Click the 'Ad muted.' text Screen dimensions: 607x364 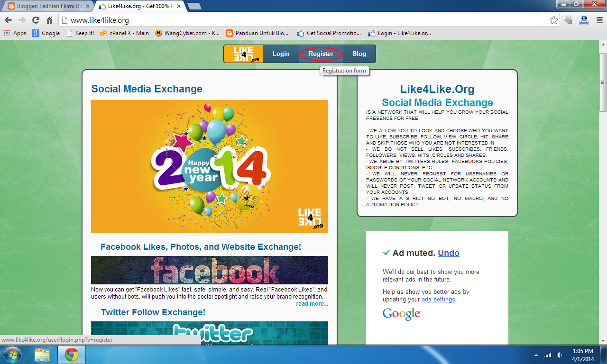(x=414, y=253)
